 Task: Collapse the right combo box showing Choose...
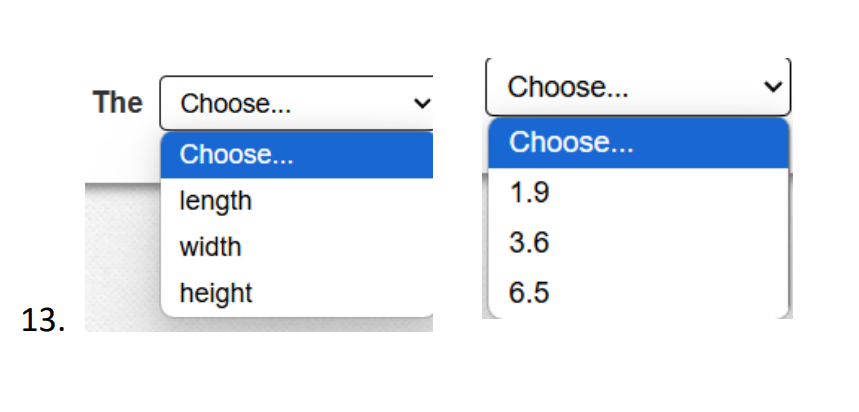point(637,87)
